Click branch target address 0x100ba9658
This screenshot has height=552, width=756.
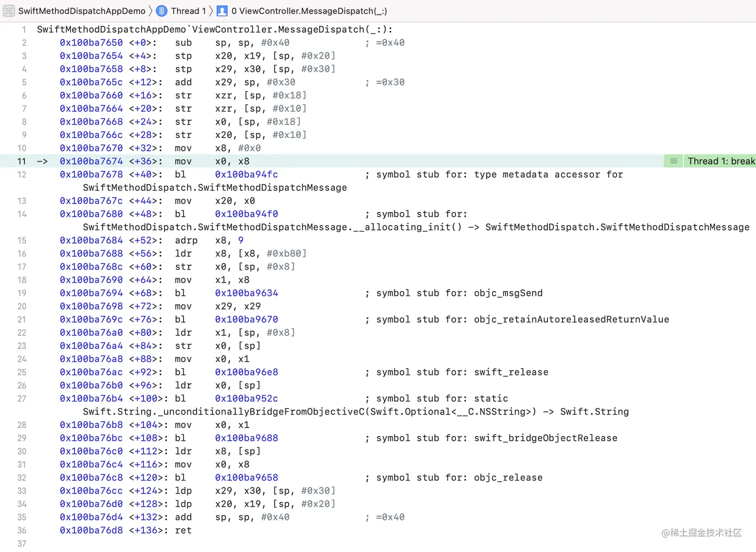tap(246, 477)
